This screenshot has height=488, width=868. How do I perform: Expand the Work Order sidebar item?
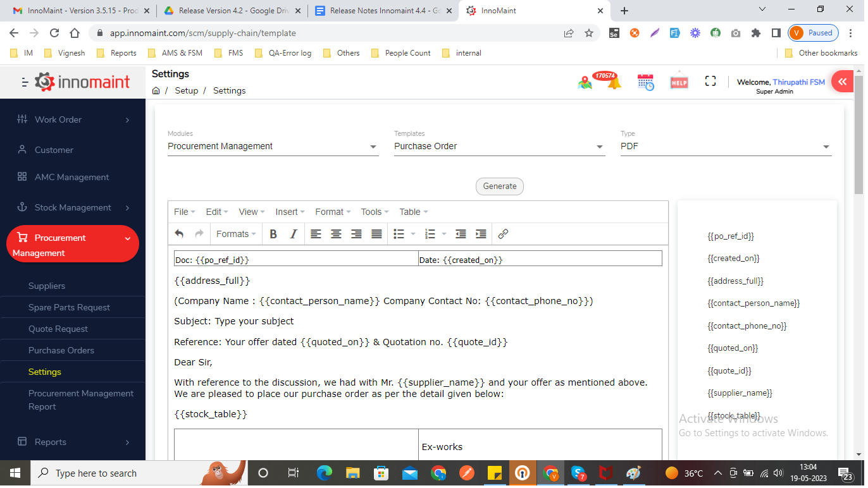pyautogui.click(x=73, y=119)
